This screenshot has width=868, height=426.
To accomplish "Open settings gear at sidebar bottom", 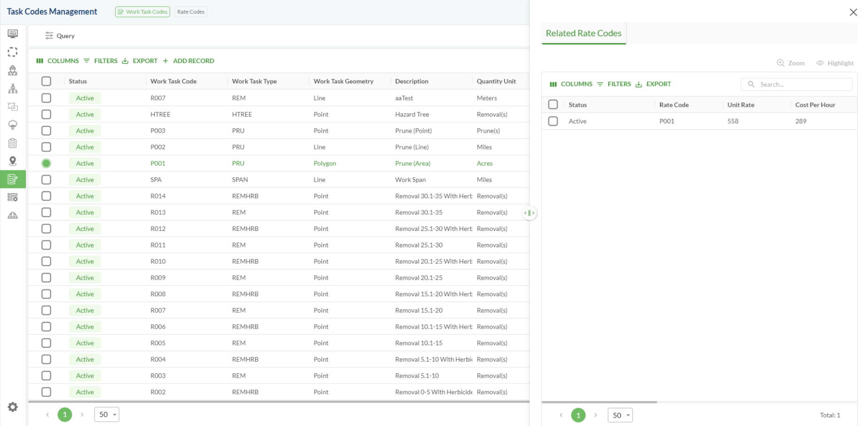I will [x=13, y=407].
